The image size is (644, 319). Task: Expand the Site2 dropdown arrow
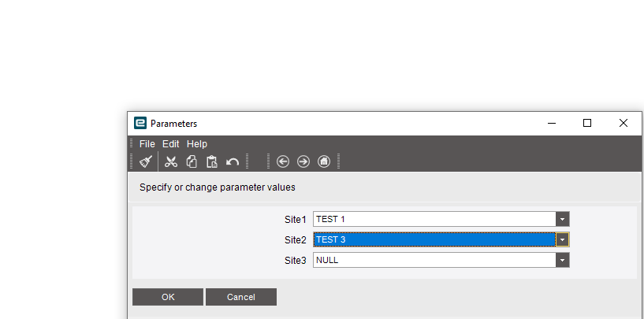(x=562, y=239)
